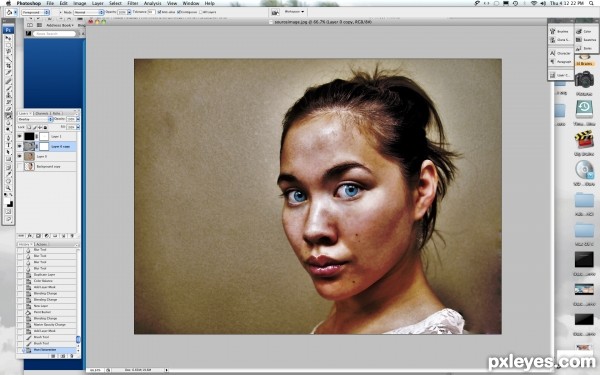
Task: Switch to the Actions tab
Action: [x=41, y=244]
